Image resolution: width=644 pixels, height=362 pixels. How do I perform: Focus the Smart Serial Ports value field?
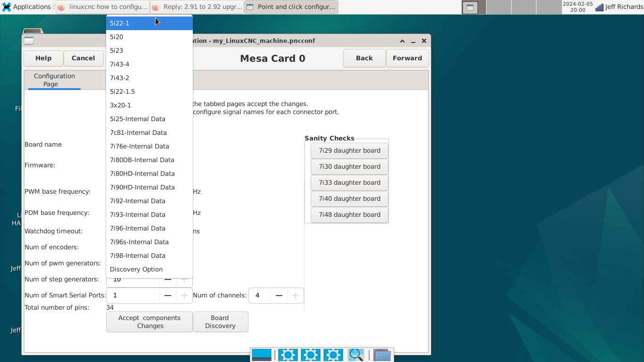[133, 296]
